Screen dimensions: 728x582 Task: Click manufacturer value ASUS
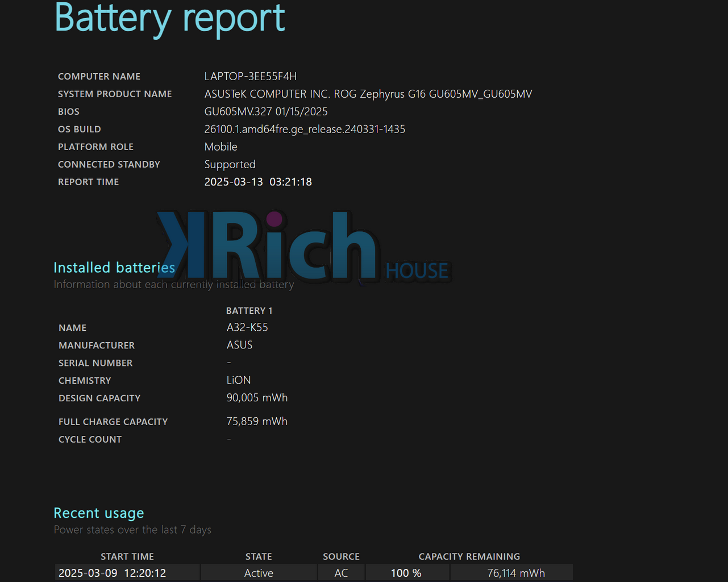coord(240,345)
